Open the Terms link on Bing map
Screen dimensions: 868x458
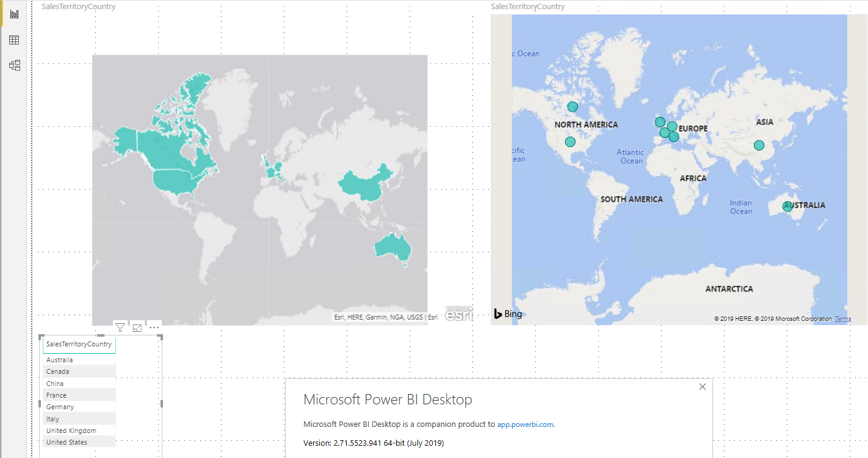coord(843,319)
